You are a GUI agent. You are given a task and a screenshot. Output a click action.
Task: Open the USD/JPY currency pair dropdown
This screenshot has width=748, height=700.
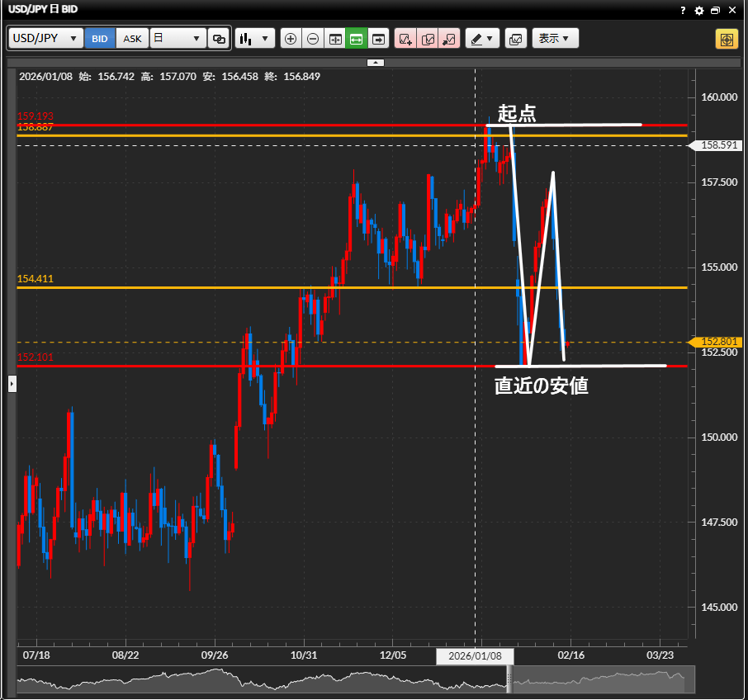pyautogui.click(x=46, y=39)
